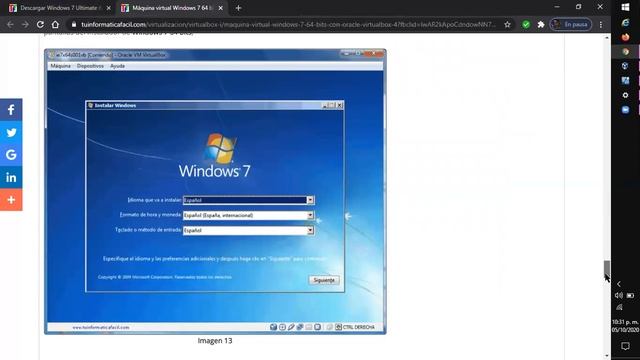Focus the tuinformaticafacil.com address bar
Viewport: 640px width, 360px height.
tap(288, 24)
